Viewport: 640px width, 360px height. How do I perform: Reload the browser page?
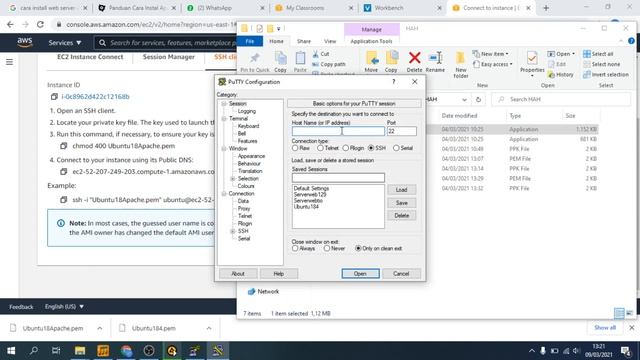tap(40, 24)
